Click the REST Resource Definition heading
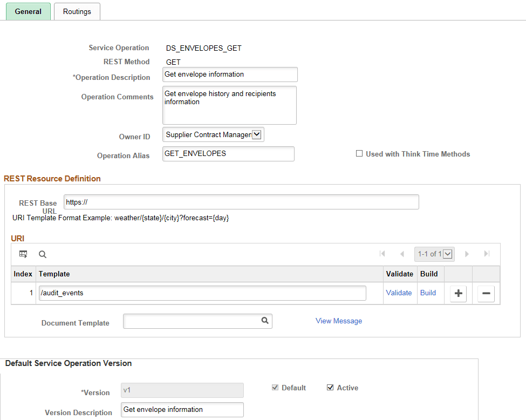526x420 pixels. (52, 179)
